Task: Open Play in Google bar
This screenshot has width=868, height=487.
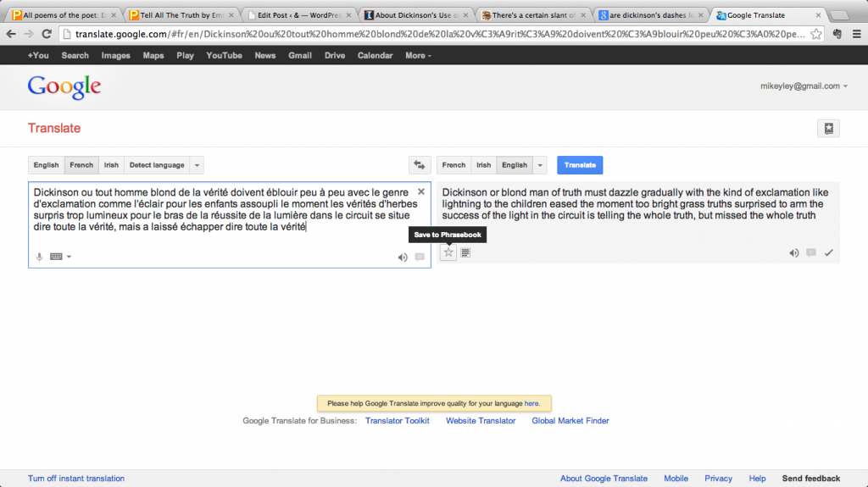Action: point(185,55)
